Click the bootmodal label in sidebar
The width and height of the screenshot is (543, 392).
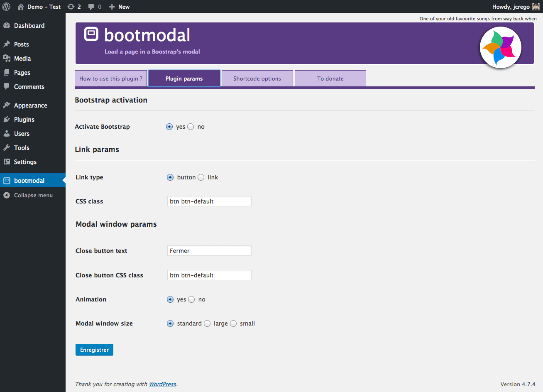coord(29,181)
